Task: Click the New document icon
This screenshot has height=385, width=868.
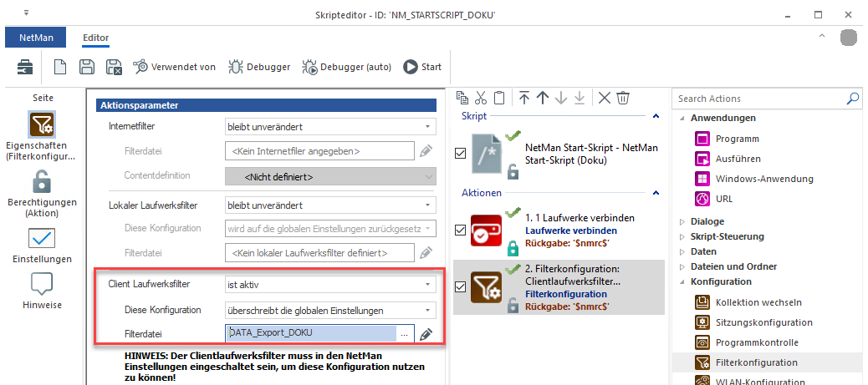Action: [60, 67]
